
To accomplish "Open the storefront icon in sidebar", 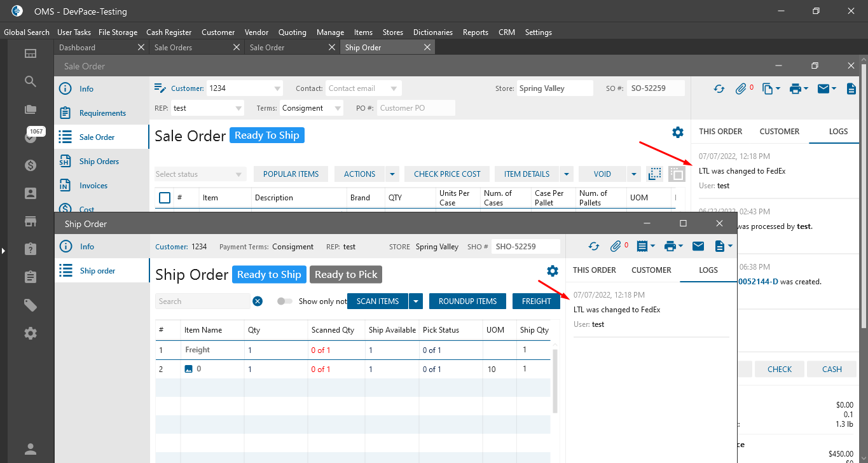I will pos(31,221).
